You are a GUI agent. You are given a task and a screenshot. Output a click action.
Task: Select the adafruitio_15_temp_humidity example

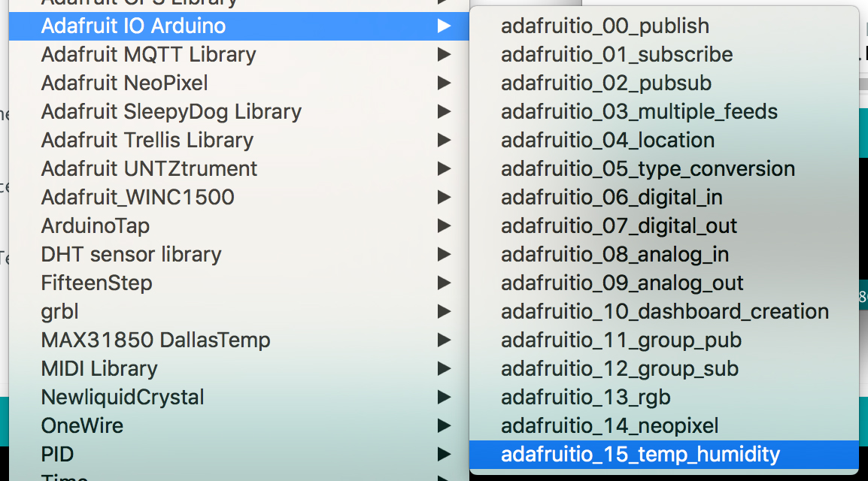tap(641, 454)
